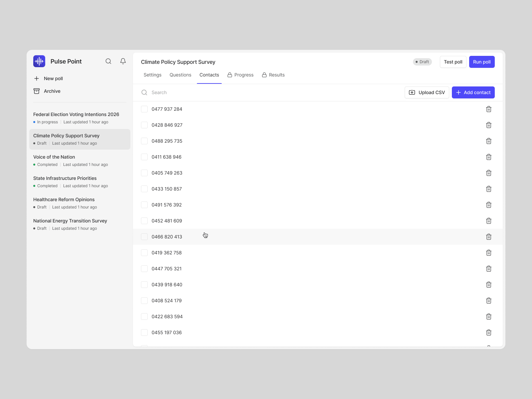Open the locked Progress tab
532x399 pixels.
coord(240,75)
